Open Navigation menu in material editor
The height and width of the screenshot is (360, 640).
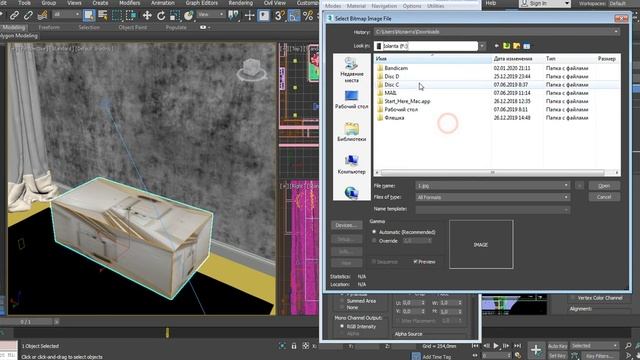click(x=384, y=6)
